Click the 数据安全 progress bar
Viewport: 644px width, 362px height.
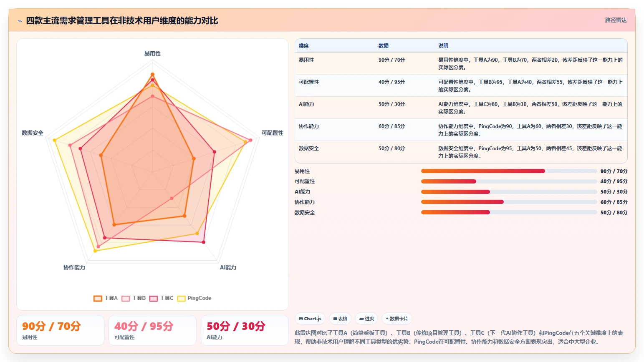[509, 212]
